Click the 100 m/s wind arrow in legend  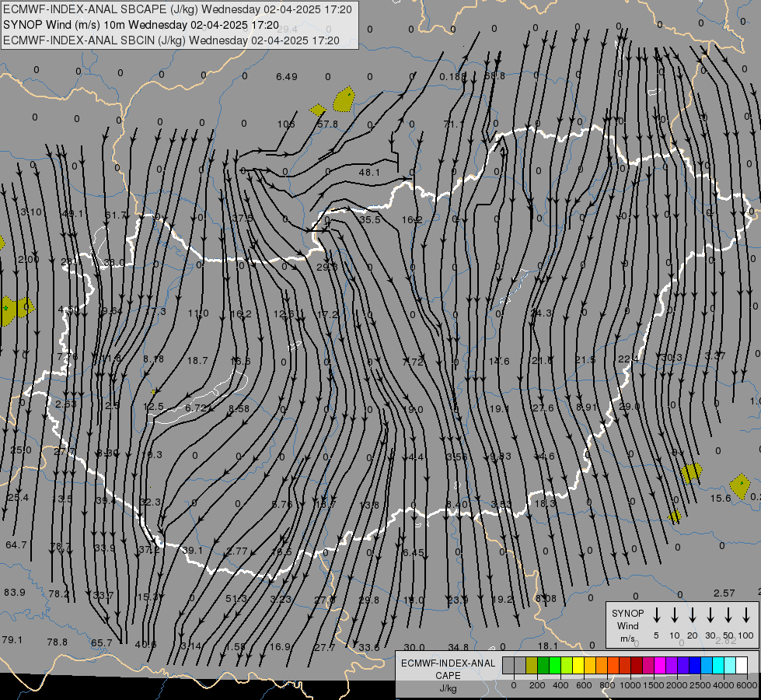click(746, 615)
